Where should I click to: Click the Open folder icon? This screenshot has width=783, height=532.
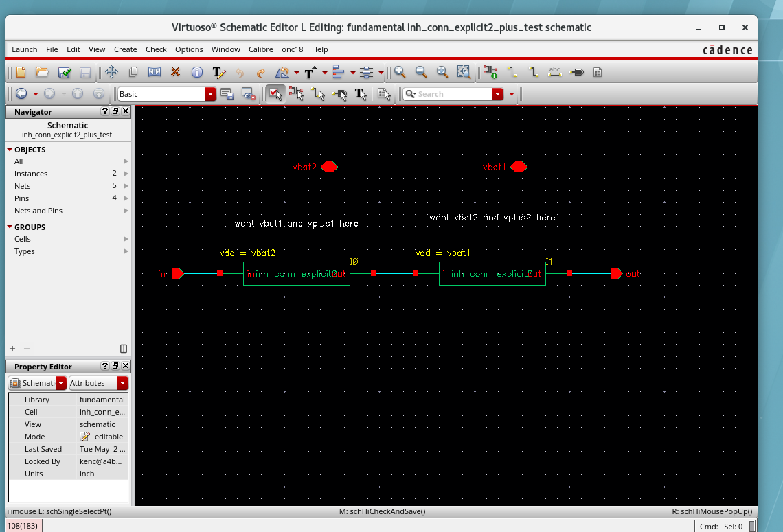pyautogui.click(x=42, y=72)
